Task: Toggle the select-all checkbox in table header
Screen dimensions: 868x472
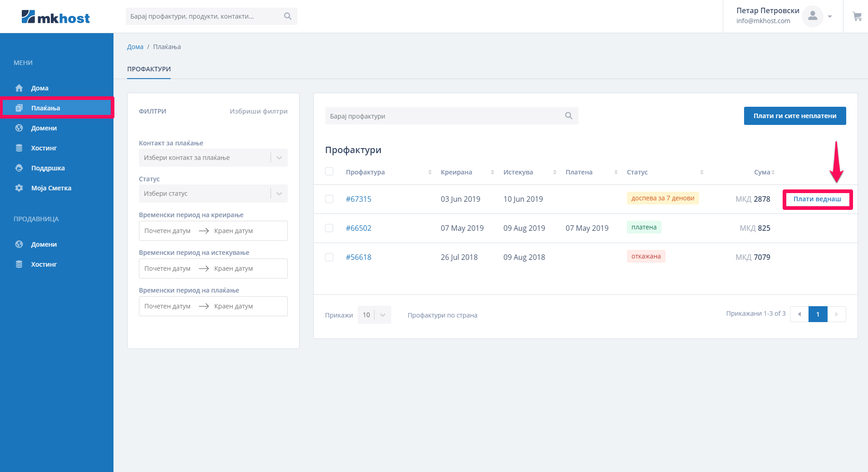Action: (x=329, y=171)
